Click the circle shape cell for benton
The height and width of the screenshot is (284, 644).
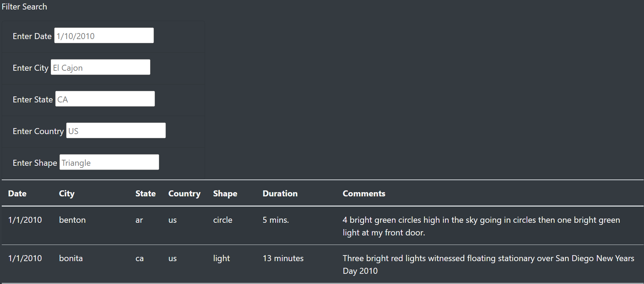223,220
